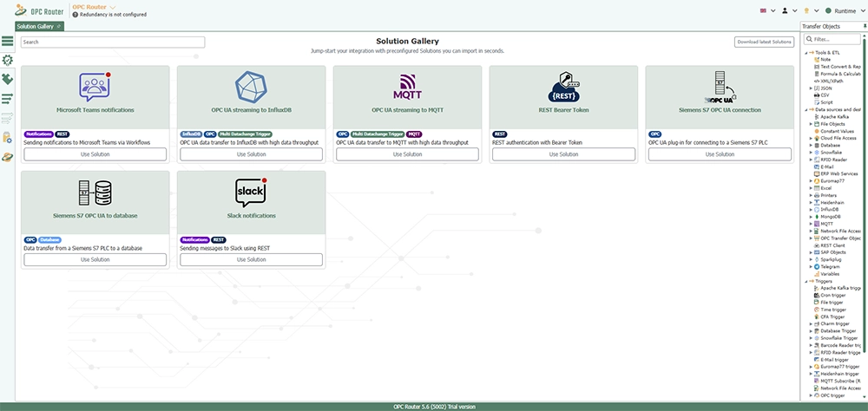The image size is (868, 411).
Task: Click the Siemens S7 to database icon
Action: [x=95, y=193]
